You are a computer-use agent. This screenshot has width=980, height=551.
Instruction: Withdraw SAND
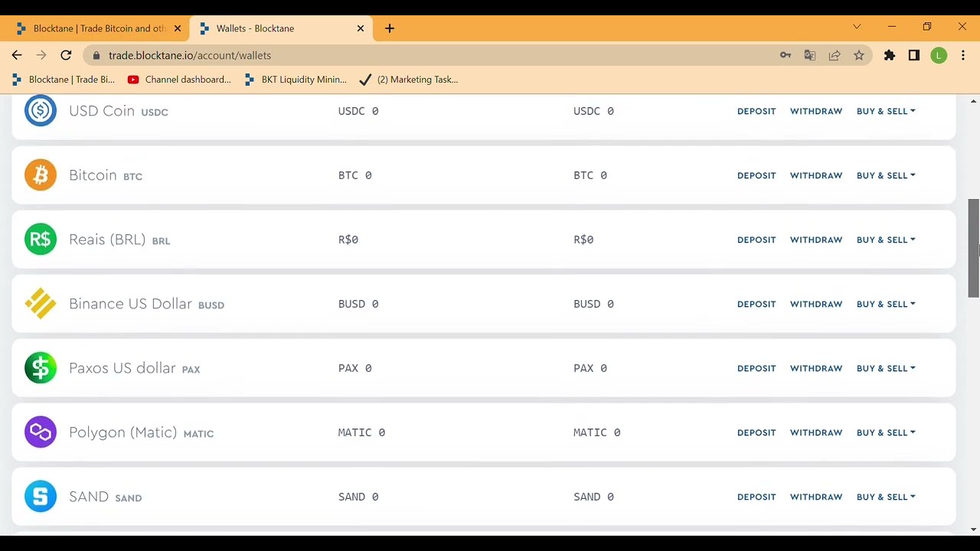coord(816,497)
